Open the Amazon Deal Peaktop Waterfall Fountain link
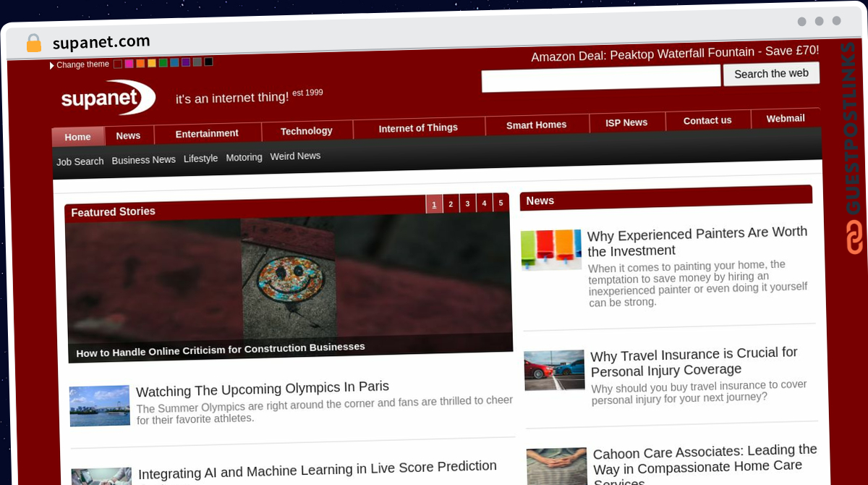The height and width of the screenshot is (485, 868). click(675, 54)
